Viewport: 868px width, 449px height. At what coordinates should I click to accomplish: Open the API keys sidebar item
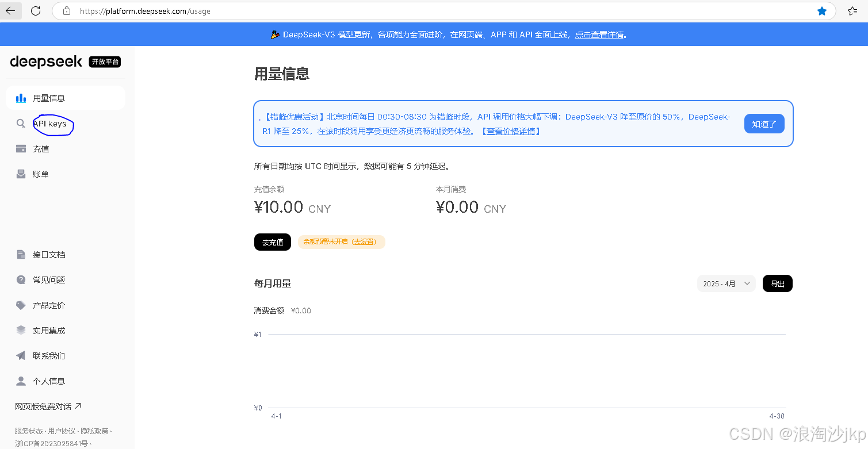pos(66,124)
